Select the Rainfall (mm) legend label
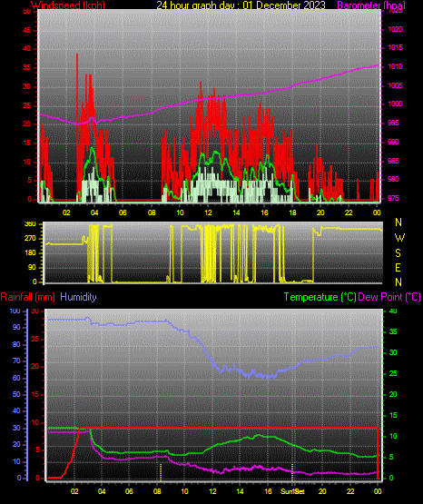 (x=27, y=297)
